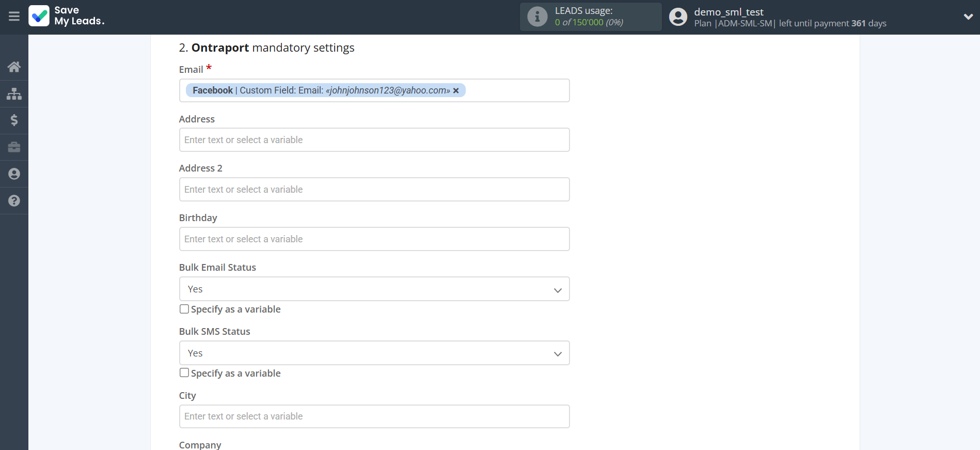The height and width of the screenshot is (450, 980).
Task: Remove the Facebook Email variable tag
Action: click(x=456, y=91)
